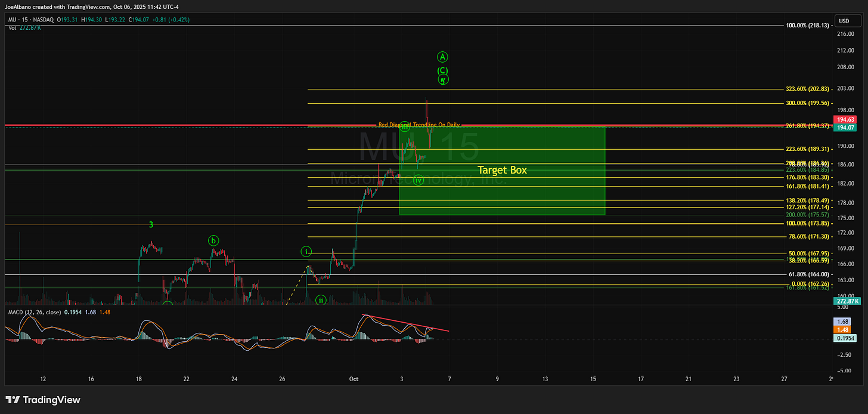
Task: Select the circled ii wave label
Action: (x=321, y=300)
